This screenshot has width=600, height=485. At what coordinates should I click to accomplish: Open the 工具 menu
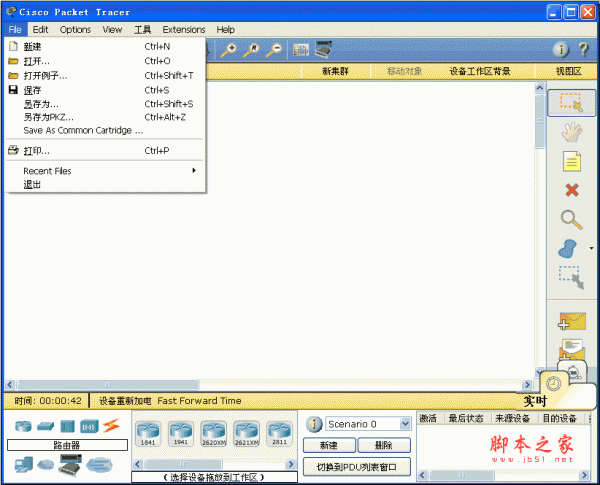(x=142, y=29)
